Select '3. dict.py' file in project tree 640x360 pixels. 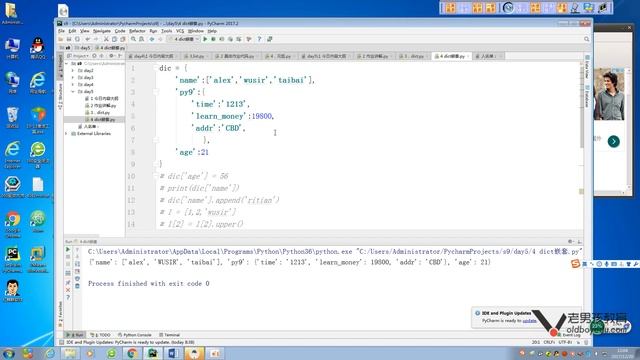click(99, 113)
